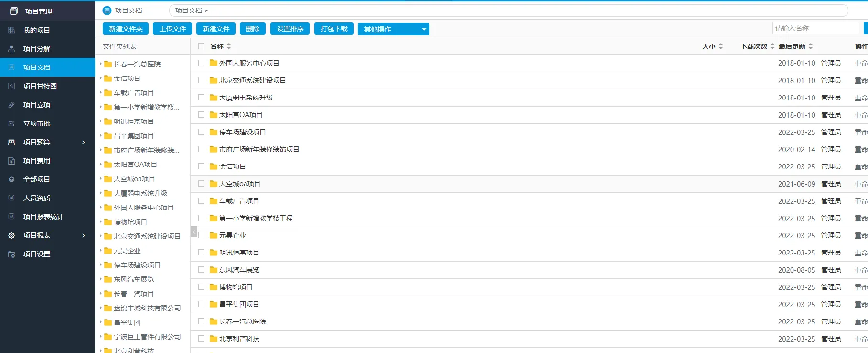Click the 项目立项 pencil icon
868x353 pixels.
tap(11, 105)
